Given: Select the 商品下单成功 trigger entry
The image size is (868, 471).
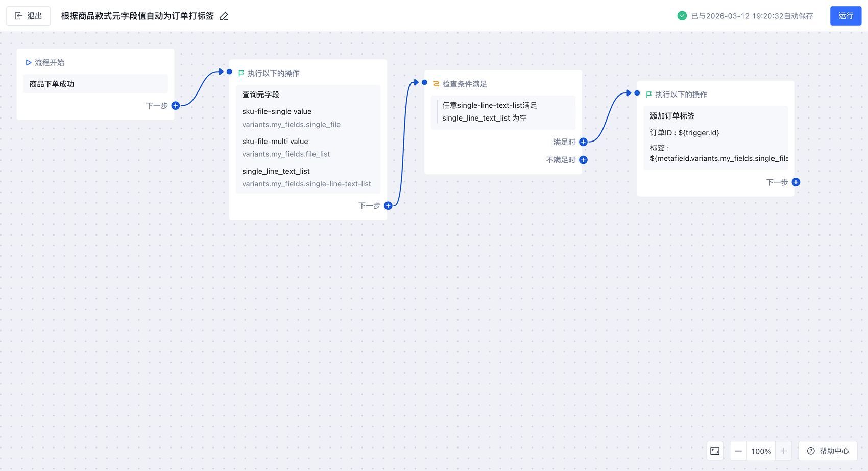Looking at the screenshot, I should [95, 83].
